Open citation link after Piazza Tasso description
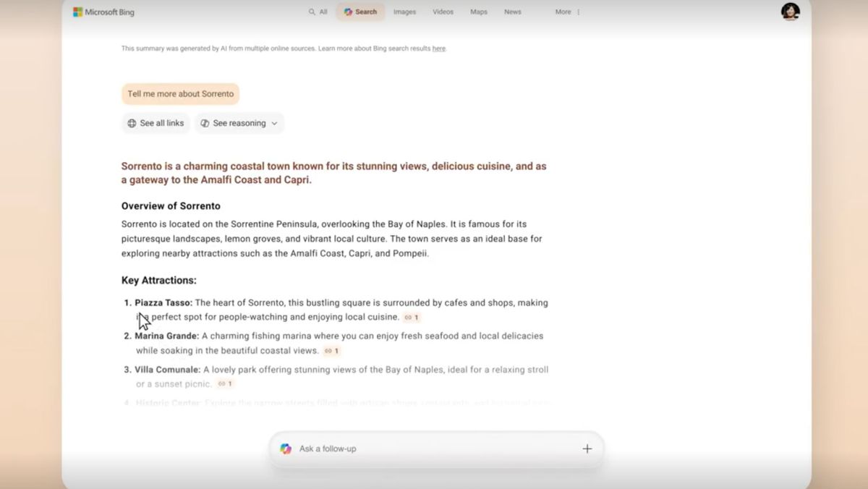 [412, 318]
